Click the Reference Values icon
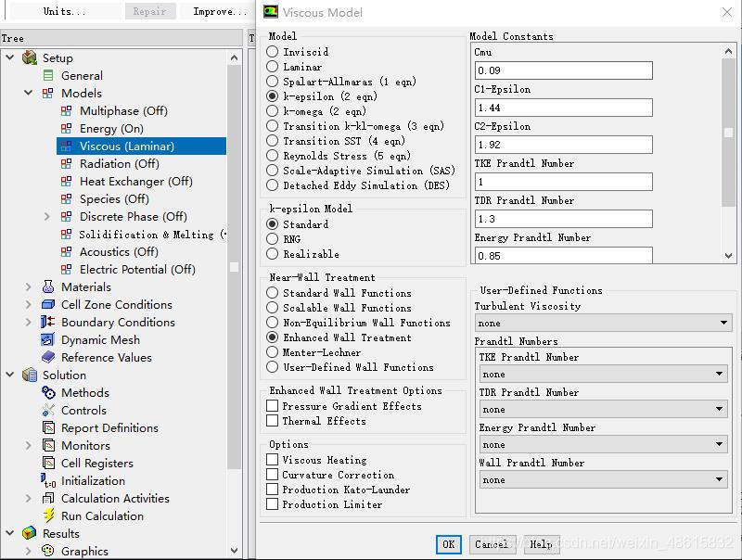This screenshot has height=560, width=742. pos(48,358)
